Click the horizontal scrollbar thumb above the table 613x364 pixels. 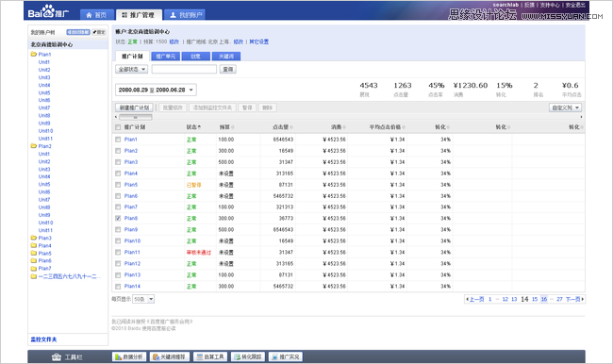tap(135, 117)
